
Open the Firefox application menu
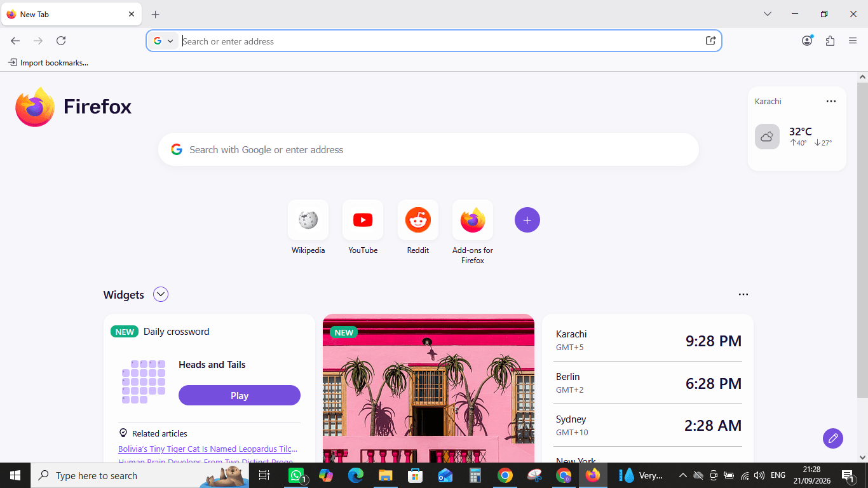(x=853, y=41)
